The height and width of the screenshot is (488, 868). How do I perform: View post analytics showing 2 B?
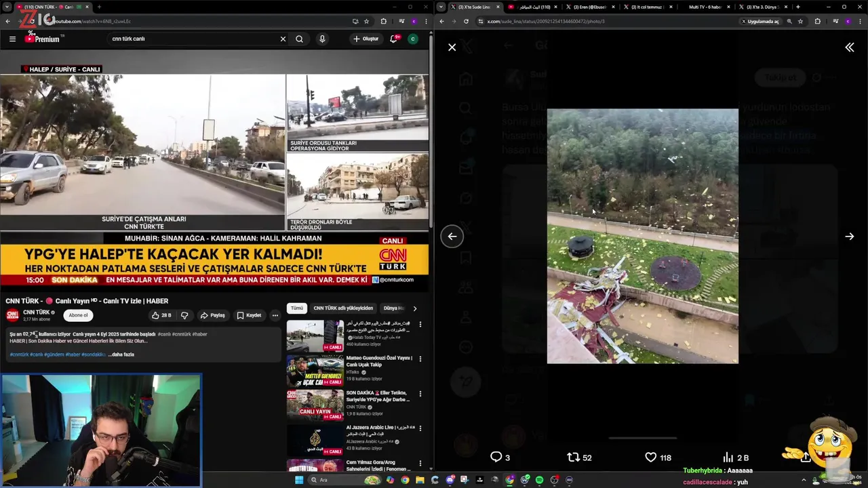(x=736, y=457)
